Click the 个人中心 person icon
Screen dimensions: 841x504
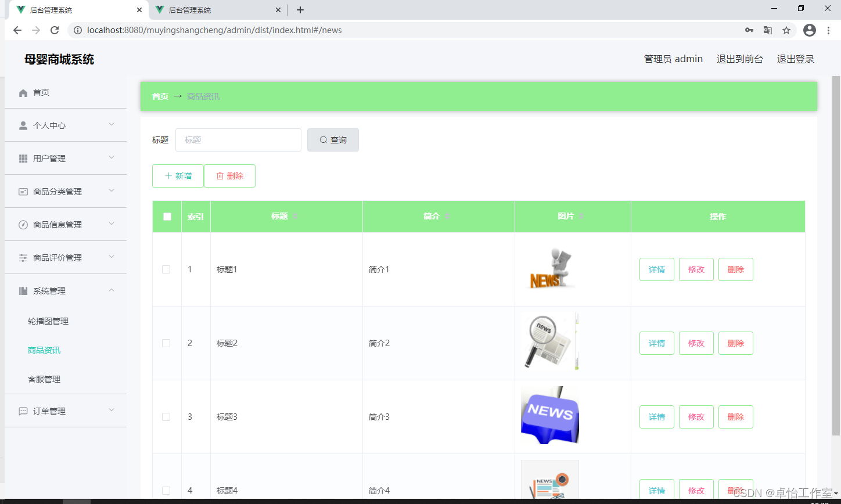23,125
